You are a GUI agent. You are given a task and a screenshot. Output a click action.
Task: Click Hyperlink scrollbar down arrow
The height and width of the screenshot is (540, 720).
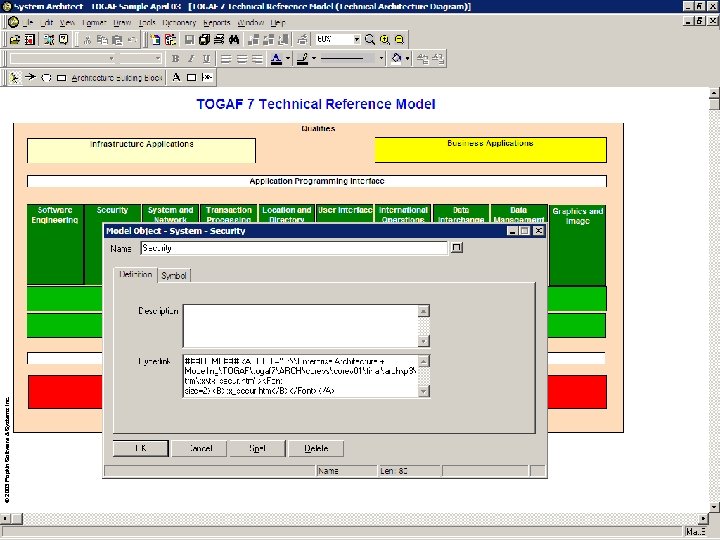(424, 391)
